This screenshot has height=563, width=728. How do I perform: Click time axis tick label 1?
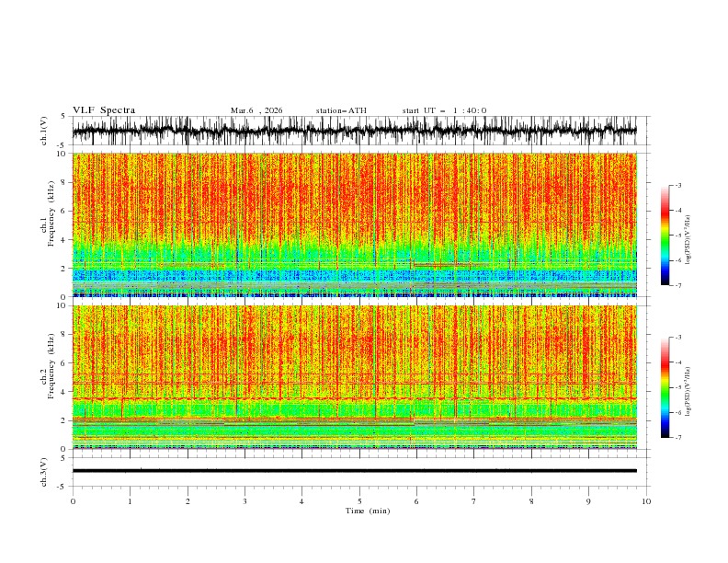(130, 501)
